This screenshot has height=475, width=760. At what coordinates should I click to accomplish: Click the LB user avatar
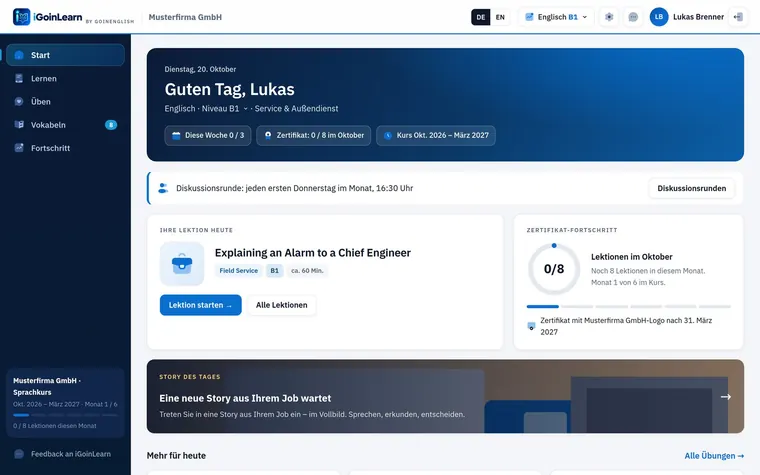tap(659, 17)
